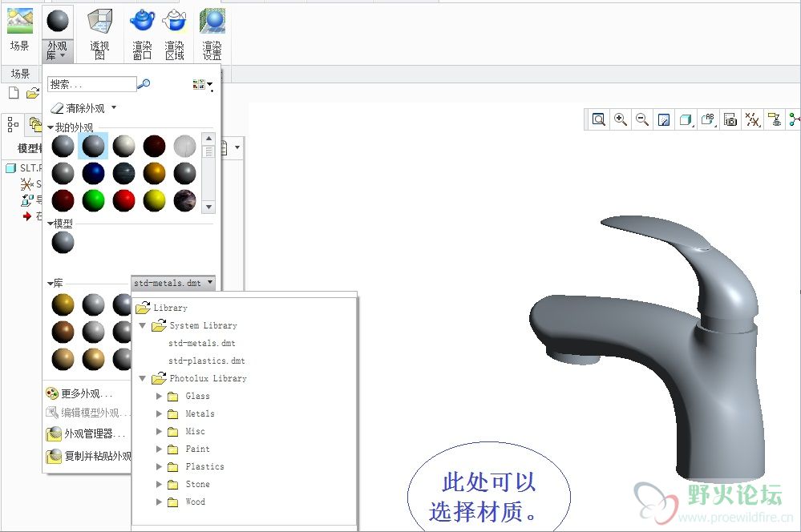This screenshot has width=801, height=532.
Task: Click the Zoom In icon
Action: coord(621,119)
